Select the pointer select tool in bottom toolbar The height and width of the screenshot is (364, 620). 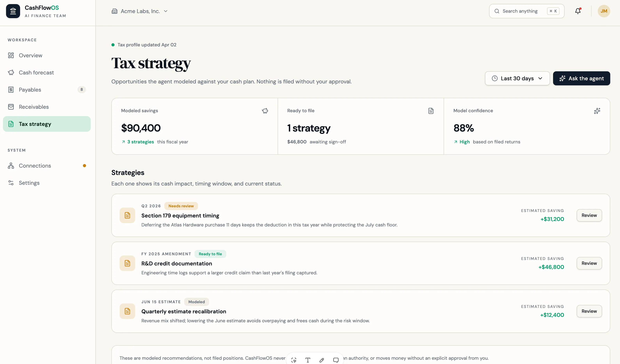coord(294,360)
